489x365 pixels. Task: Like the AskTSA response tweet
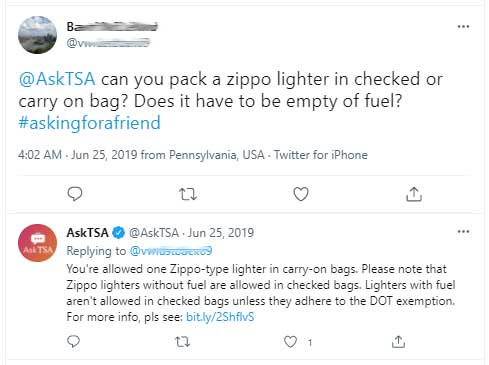click(290, 342)
